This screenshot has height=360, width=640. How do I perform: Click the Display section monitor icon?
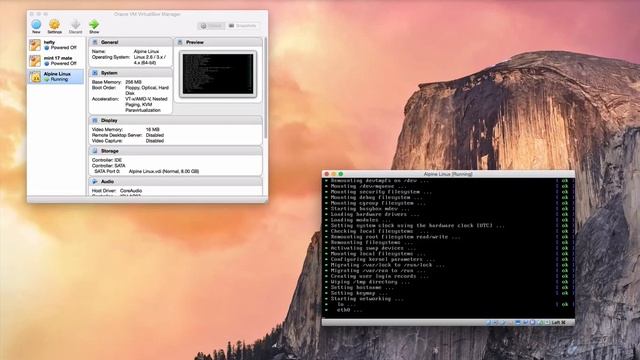click(95, 120)
